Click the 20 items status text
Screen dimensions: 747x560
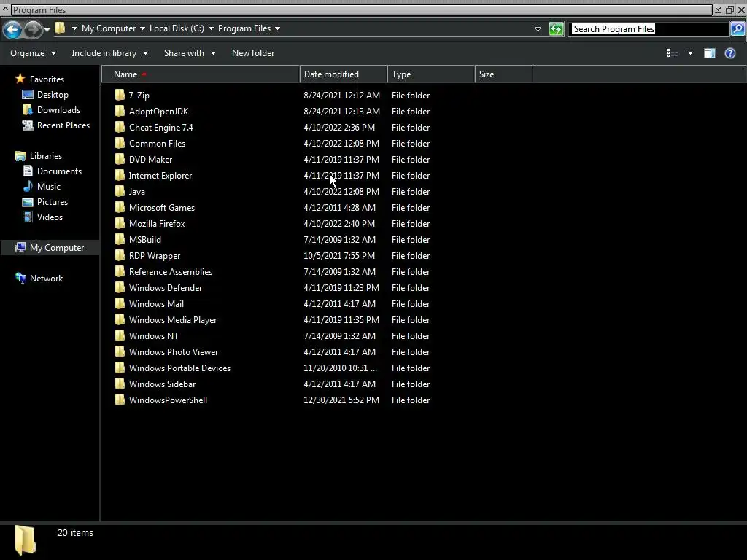tap(75, 533)
